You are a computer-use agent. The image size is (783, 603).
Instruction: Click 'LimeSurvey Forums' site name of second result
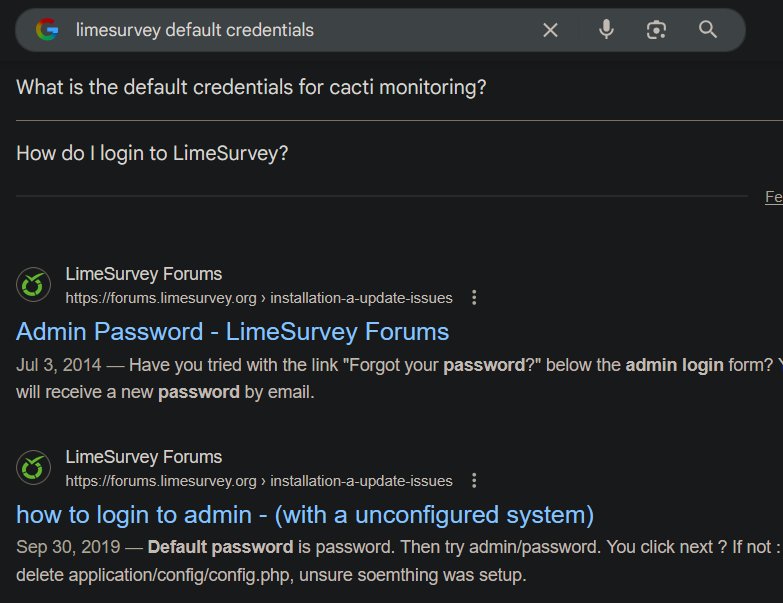pyautogui.click(x=144, y=457)
